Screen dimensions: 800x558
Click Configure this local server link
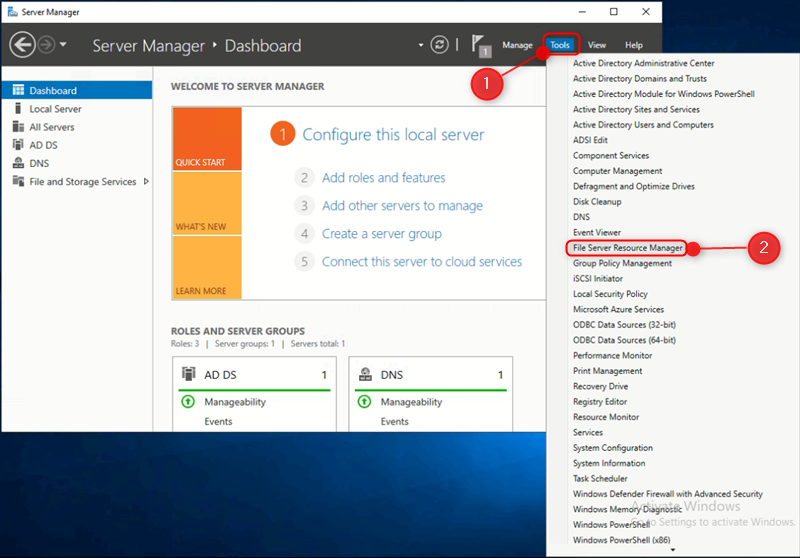coord(393,135)
